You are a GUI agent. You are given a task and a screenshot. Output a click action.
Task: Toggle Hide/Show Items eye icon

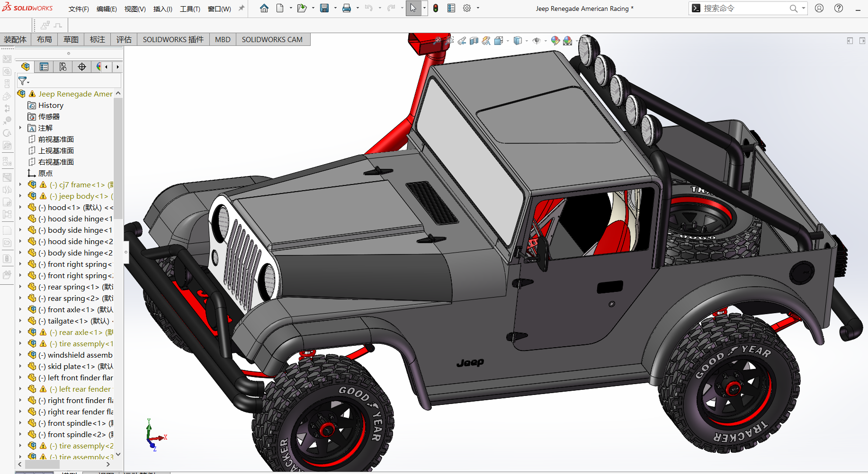pos(537,41)
